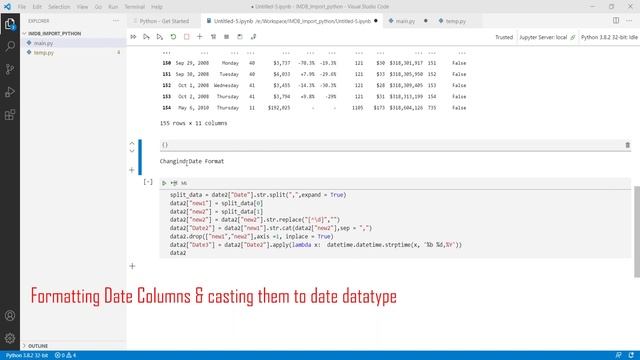Viewport: 640px width, 360px height.
Task: Click the Changing Date Format markdown text
Action: [192, 161]
